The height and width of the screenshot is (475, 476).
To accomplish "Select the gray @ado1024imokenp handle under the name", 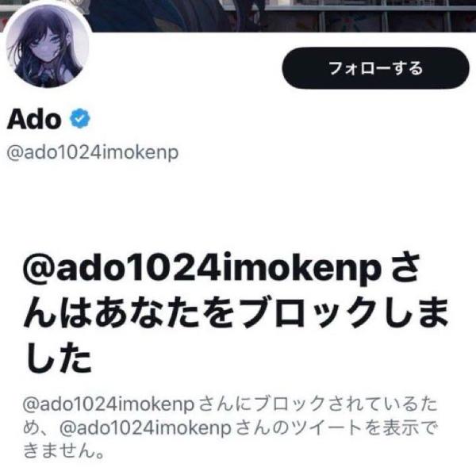I will (93, 152).
